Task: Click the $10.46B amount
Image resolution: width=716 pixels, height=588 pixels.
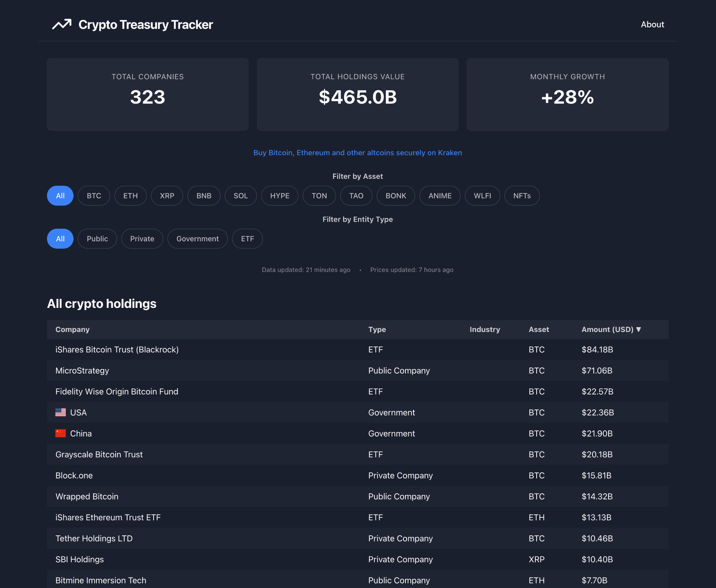Action: click(x=597, y=538)
